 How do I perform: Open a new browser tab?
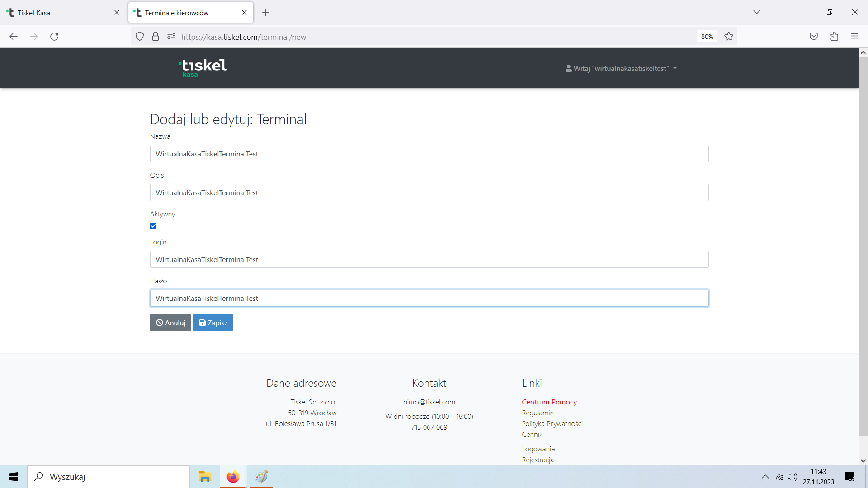(x=266, y=13)
